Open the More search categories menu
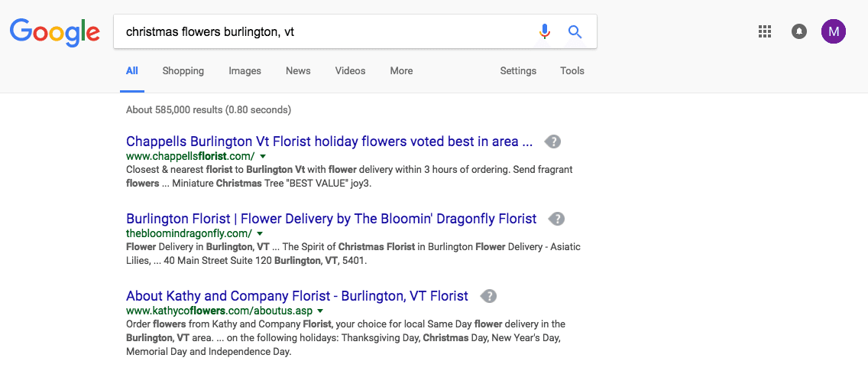868x371 pixels. click(x=401, y=71)
